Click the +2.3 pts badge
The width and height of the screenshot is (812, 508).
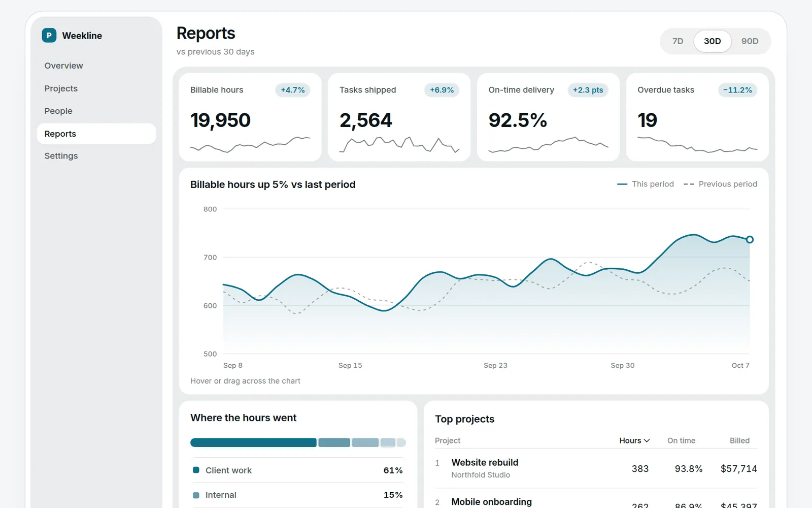pos(588,90)
